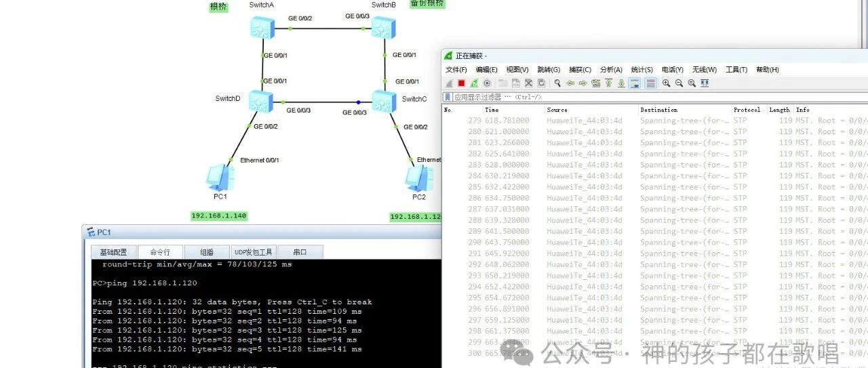Select the SwitchC device in topology
The width and height of the screenshot is (868, 368).
pyautogui.click(x=383, y=102)
